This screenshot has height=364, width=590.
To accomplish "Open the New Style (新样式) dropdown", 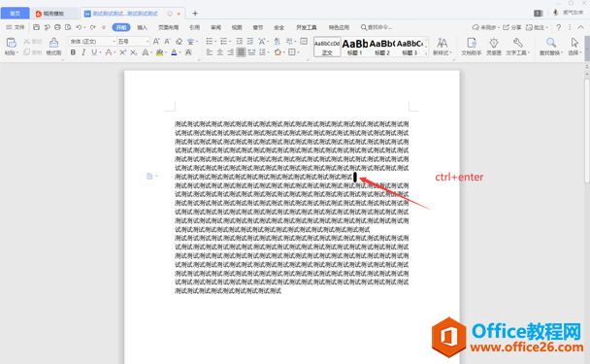I will point(442,47).
